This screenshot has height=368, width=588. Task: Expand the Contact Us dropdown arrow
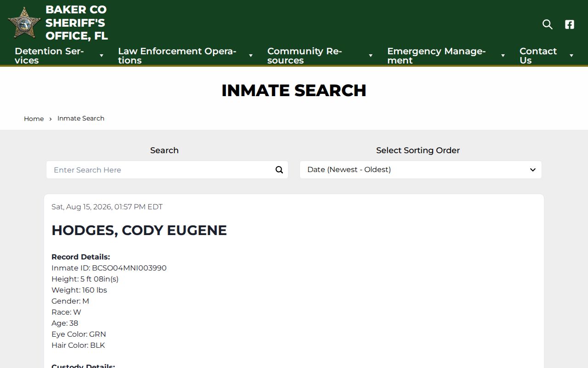pos(571,56)
